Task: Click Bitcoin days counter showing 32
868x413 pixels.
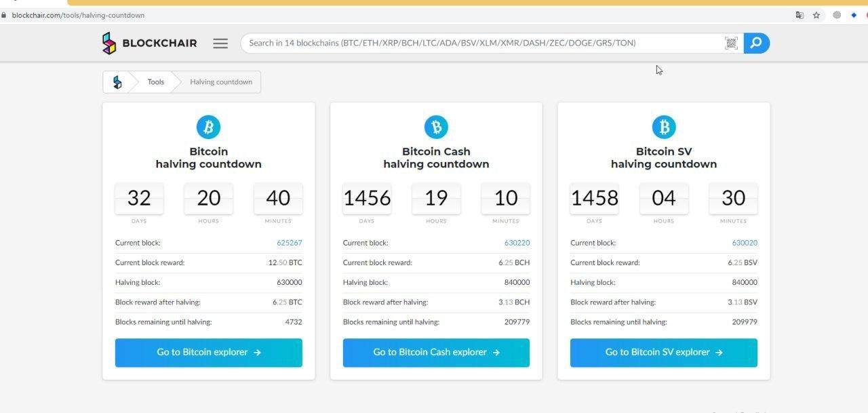Action: [x=139, y=198]
